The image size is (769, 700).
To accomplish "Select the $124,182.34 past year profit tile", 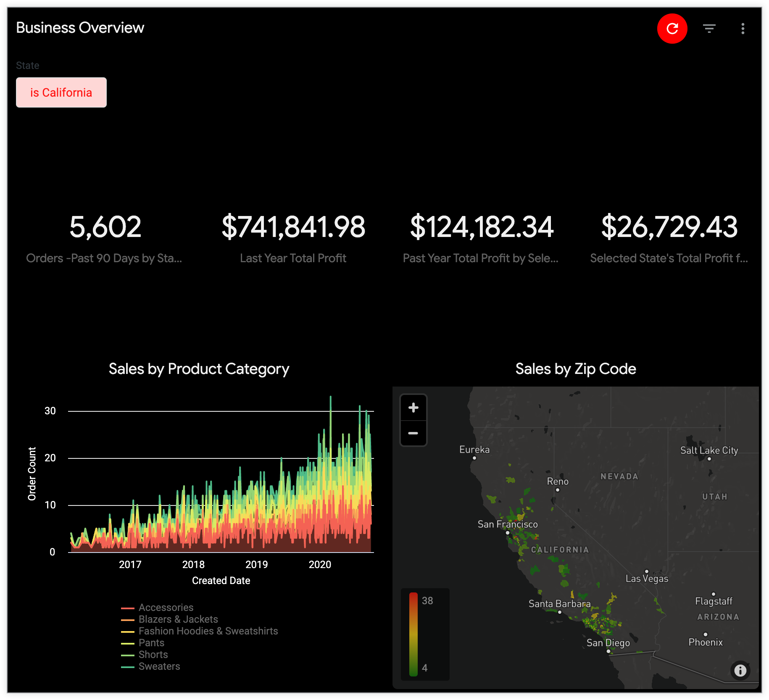I will [x=482, y=227].
